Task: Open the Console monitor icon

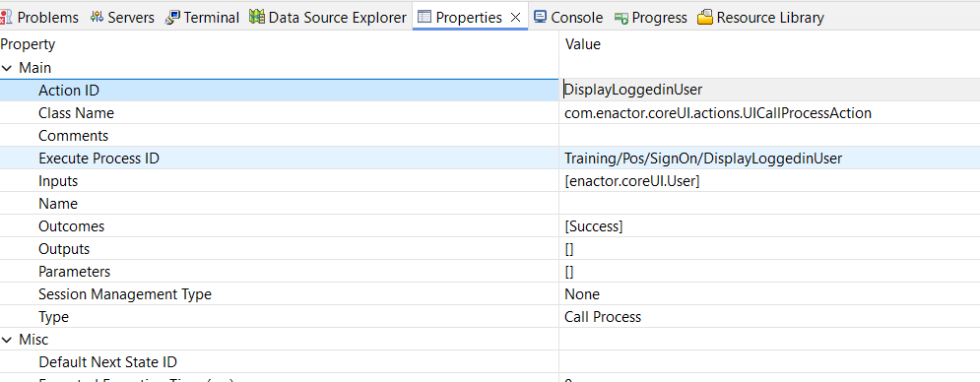Action: (x=540, y=18)
